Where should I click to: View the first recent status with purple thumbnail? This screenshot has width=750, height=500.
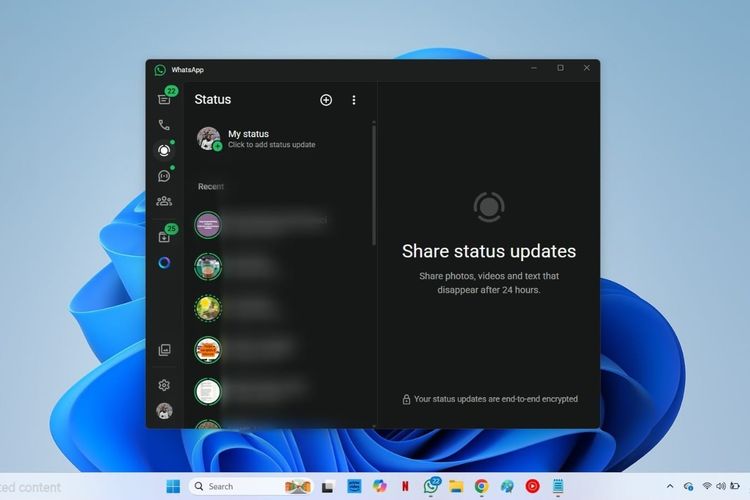click(208, 225)
